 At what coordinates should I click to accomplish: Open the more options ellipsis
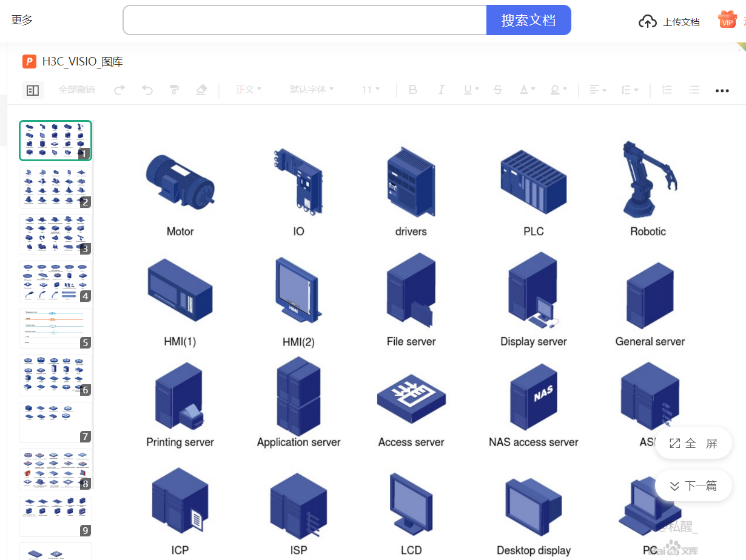pyautogui.click(x=722, y=90)
